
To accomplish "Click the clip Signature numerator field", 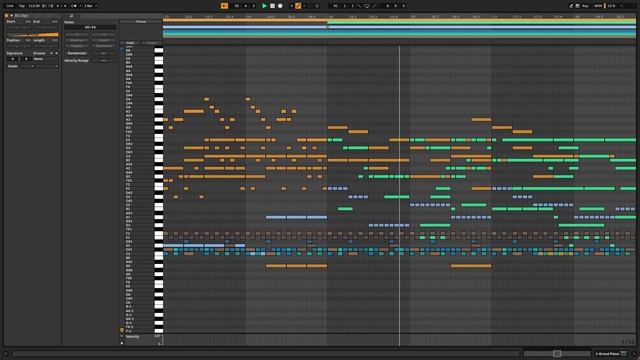I will (x=13, y=59).
